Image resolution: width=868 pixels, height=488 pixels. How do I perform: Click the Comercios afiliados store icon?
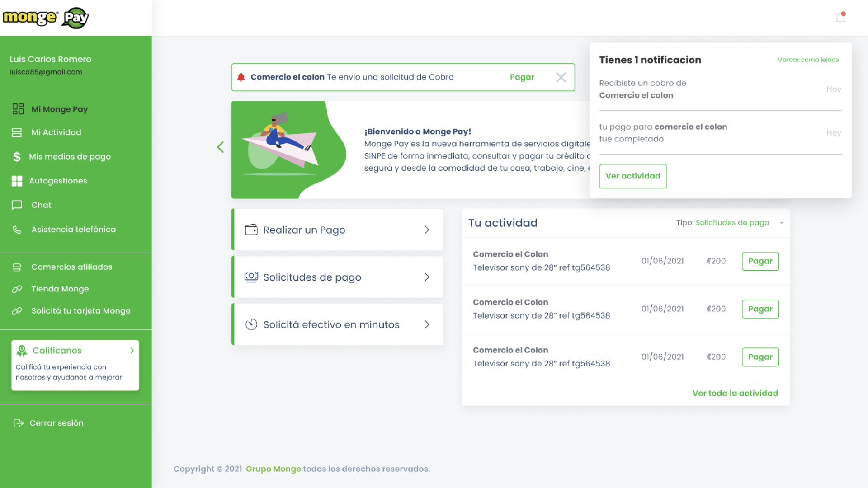(x=17, y=267)
